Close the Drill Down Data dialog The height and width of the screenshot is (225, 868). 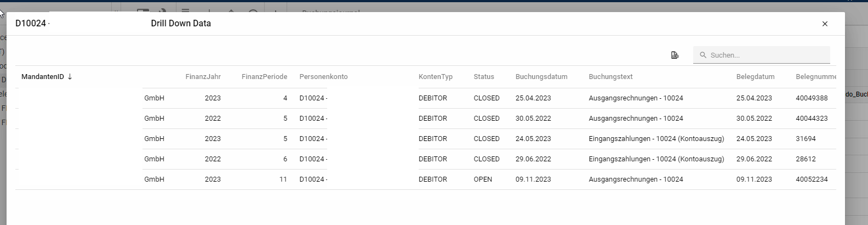pos(825,24)
